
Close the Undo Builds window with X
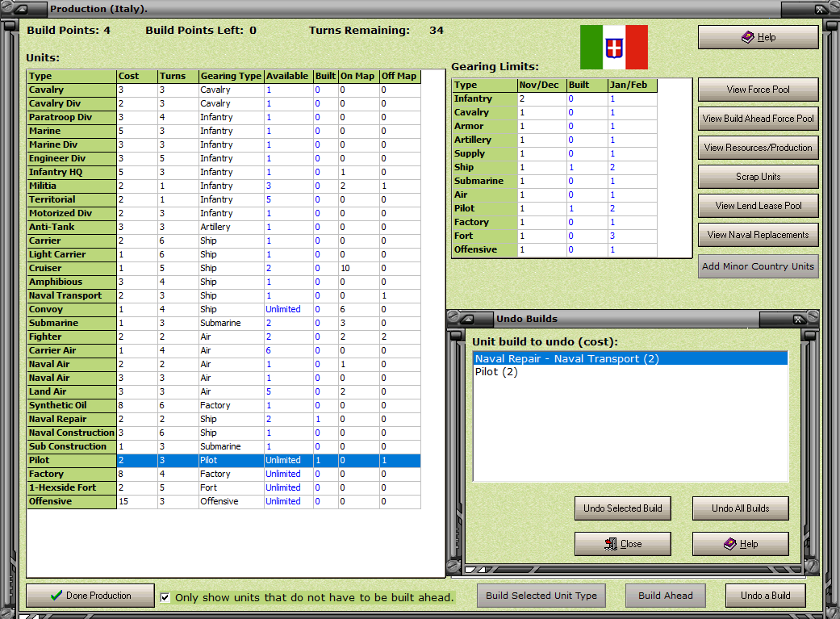(798, 320)
